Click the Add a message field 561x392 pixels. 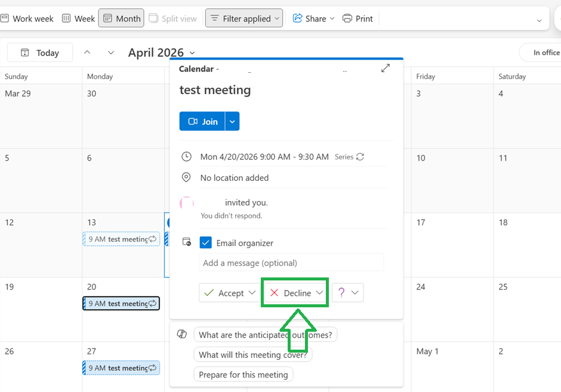click(x=291, y=263)
